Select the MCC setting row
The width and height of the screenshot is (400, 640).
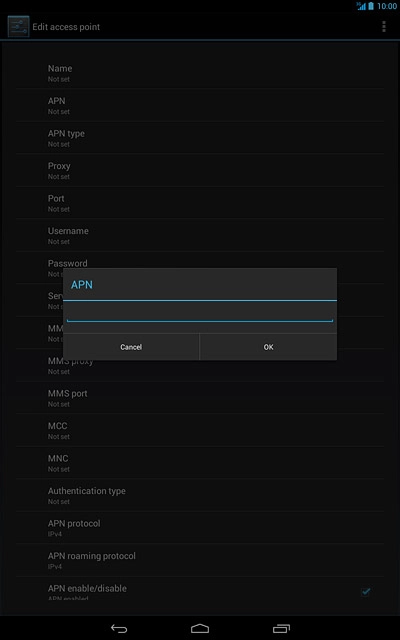(x=200, y=430)
